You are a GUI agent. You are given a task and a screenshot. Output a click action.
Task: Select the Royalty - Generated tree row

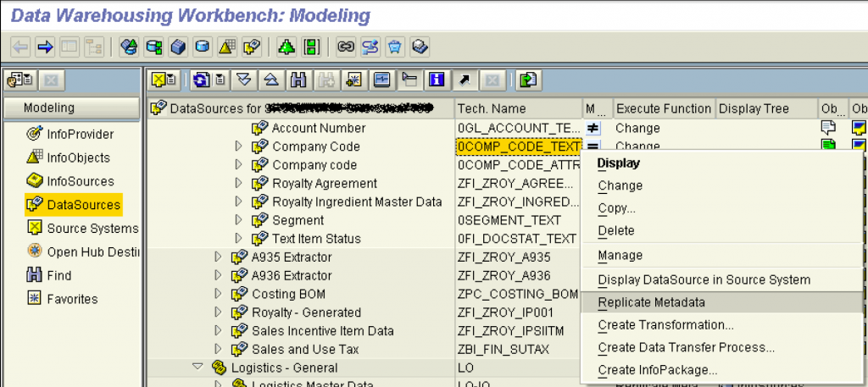(x=306, y=312)
